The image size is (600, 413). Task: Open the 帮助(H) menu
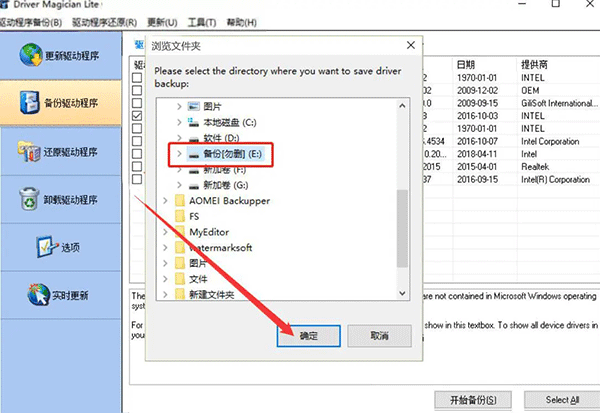click(x=241, y=23)
